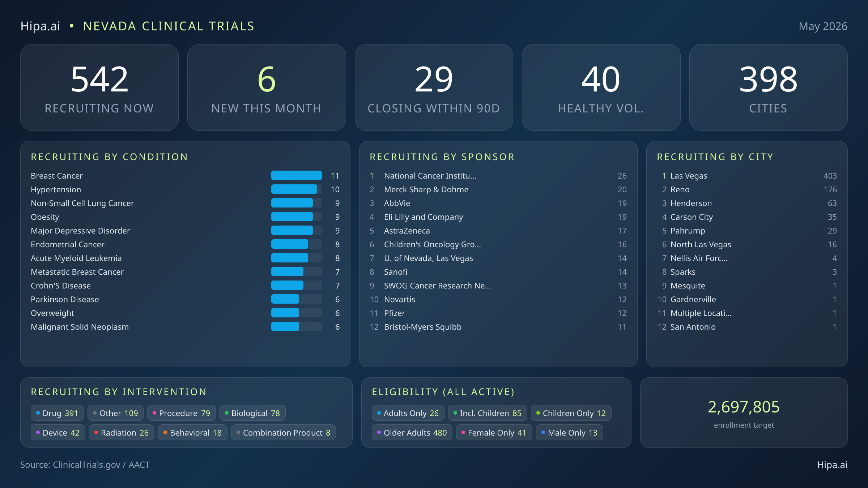Select Merck Sharp & Dohme sponsor
This screenshot has height=488, width=868.
coord(498,189)
